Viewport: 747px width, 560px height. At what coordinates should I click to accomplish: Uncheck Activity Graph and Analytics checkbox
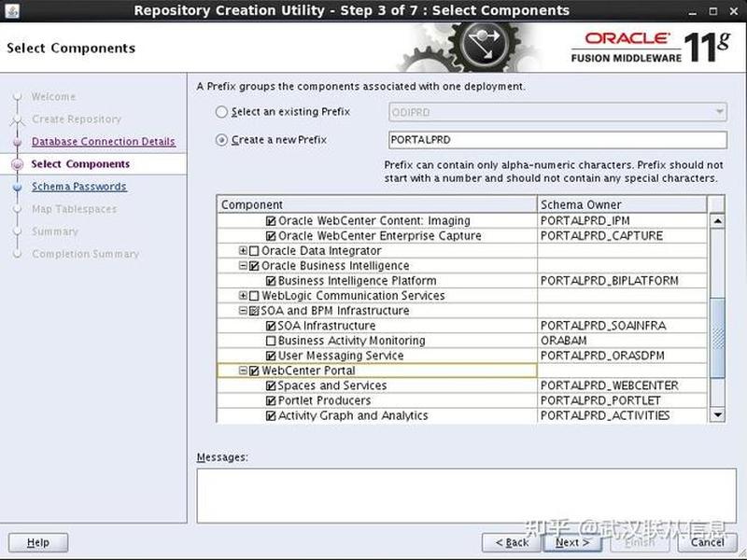(x=271, y=416)
